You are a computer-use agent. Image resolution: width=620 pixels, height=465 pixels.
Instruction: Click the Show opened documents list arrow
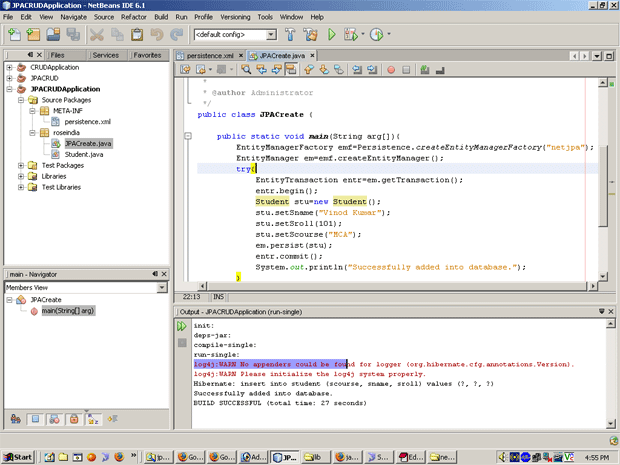[x=597, y=56]
